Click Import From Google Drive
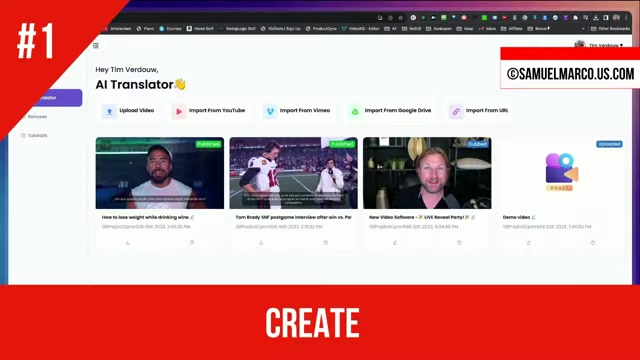The width and height of the screenshot is (640, 360). click(x=390, y=111)
